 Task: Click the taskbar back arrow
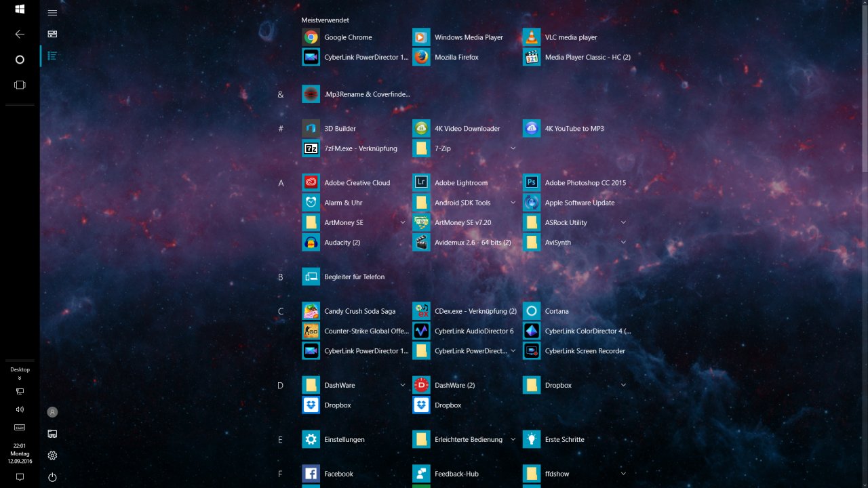[x=20, y=34]
